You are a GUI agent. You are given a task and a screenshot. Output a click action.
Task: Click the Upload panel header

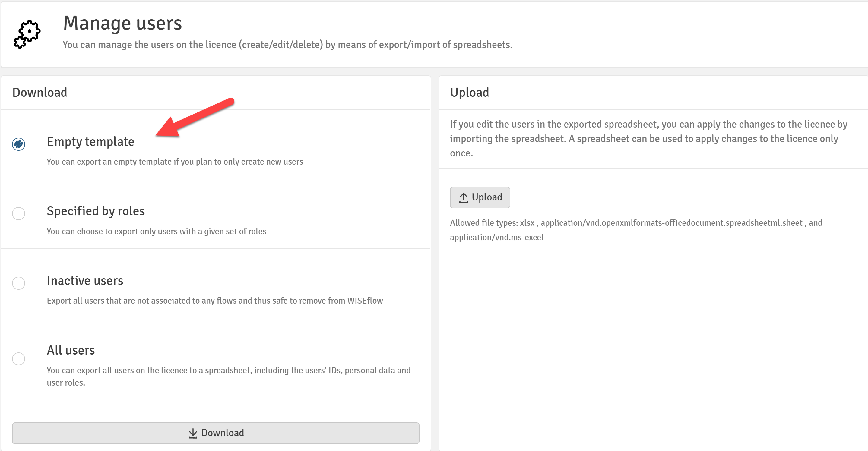coord(469,93)
